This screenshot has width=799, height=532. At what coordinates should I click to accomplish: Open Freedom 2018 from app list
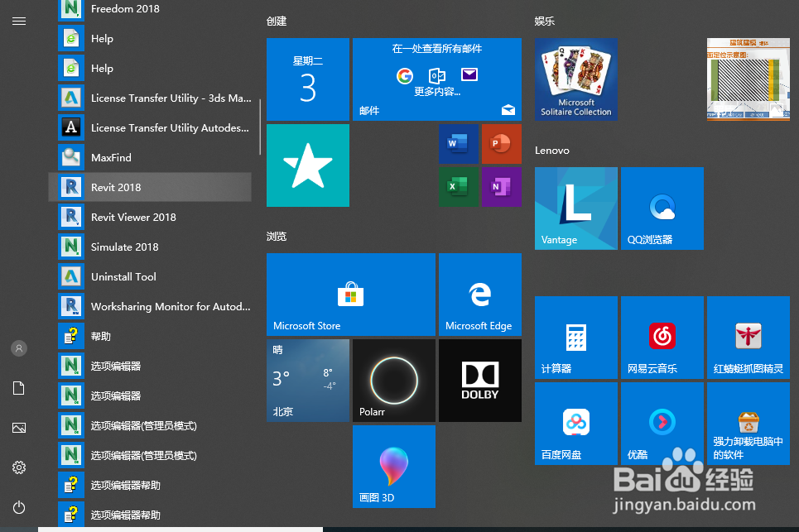point(155,8)
